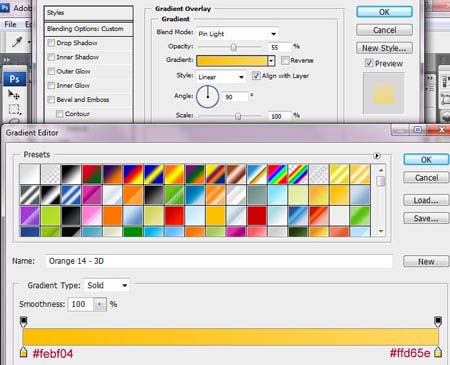Choose the Blue, Yellow, Blue gradient preset
Screen dimensions: 450x365
(x=154, y=174)
